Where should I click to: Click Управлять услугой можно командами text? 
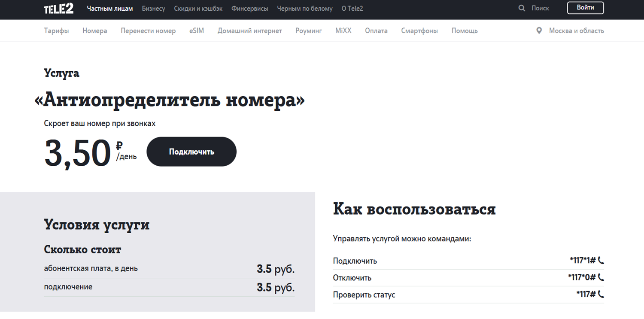tap(402, 239)
